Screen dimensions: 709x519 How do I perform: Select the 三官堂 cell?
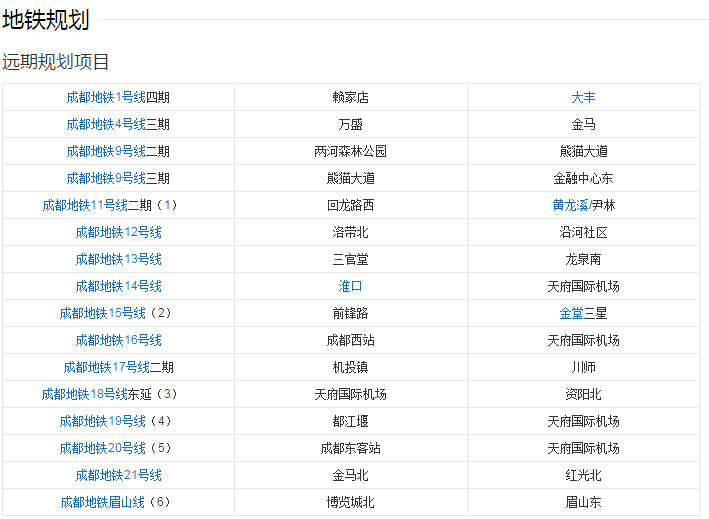click(350, 260)
